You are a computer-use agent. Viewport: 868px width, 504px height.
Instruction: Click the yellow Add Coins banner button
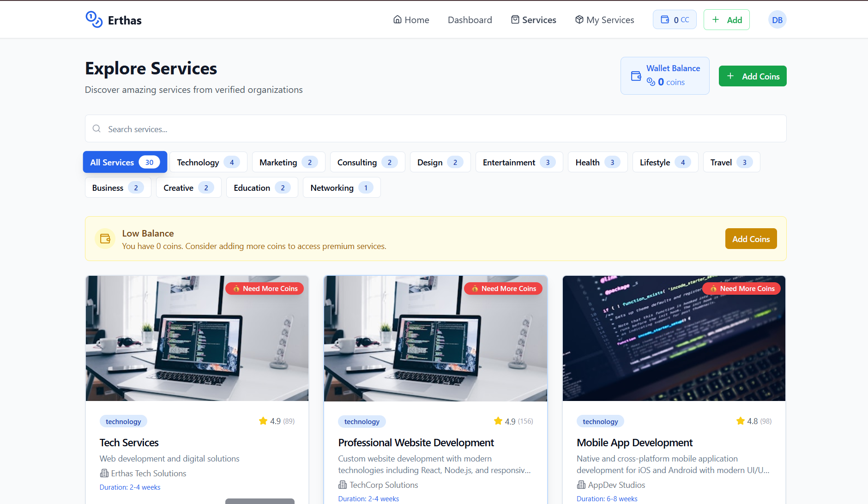click(751, 239)
